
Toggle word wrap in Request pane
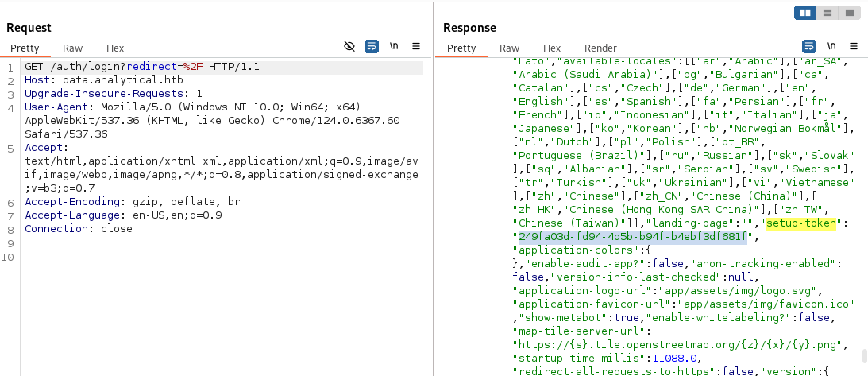point(371,47)
